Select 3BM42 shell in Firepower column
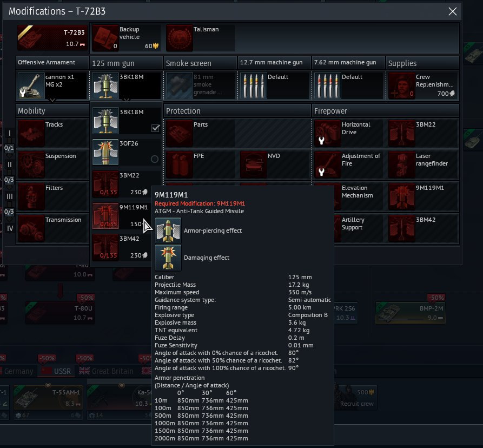The height and width of the screenshot is (448, 483). [x=422, y=228]
